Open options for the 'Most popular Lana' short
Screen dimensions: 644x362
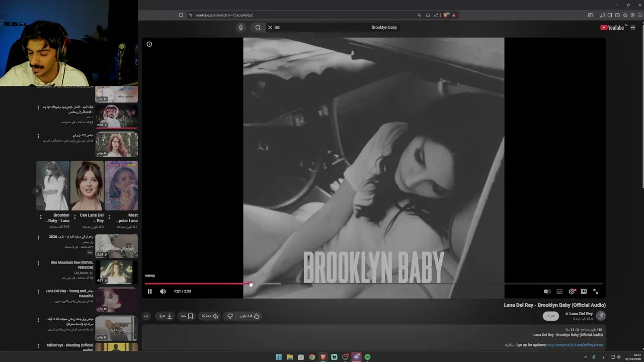click(x=109, y=217)
